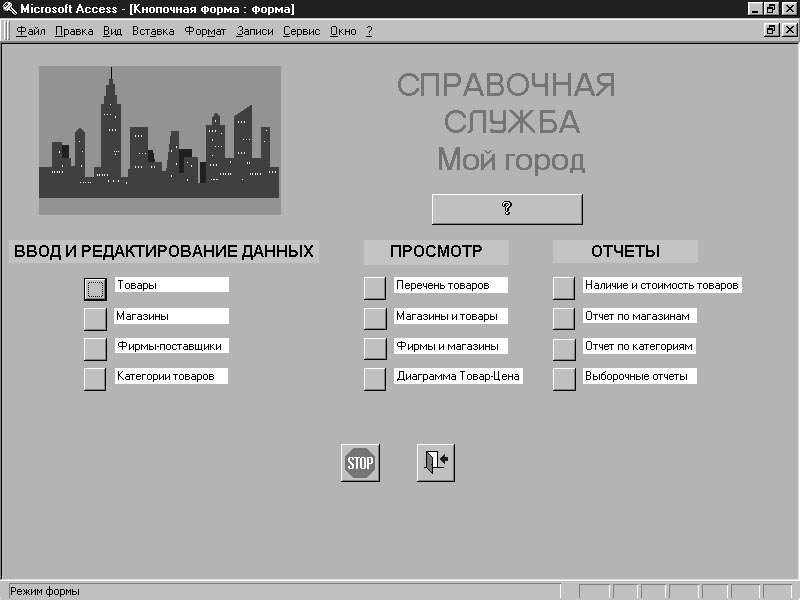
Task: Minimize the Microsoft Access window
Action: 755,9
